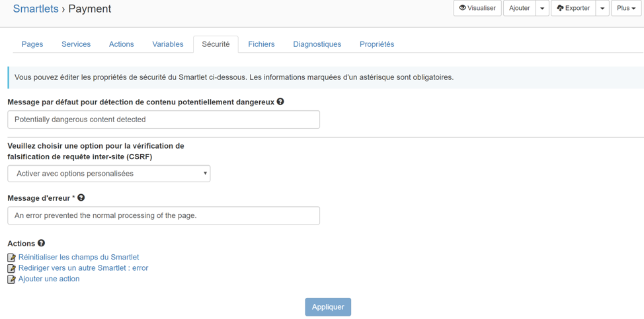Viewport: 644px width, 319px height.
Task: Click the error message text field
Action: tap(163, 215)
